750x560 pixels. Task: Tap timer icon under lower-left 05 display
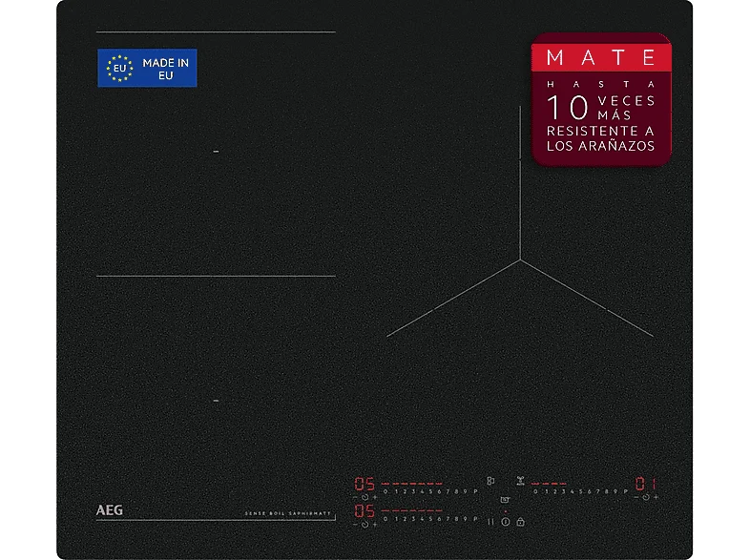click(x=365, y=525)
